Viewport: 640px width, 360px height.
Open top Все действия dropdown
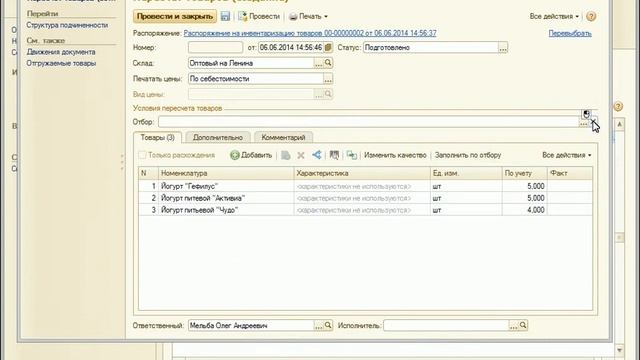click(x=554, y=16)
